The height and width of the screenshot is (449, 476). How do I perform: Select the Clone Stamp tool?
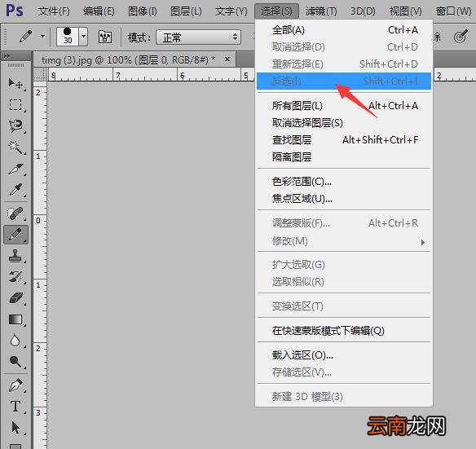[15, 256]
